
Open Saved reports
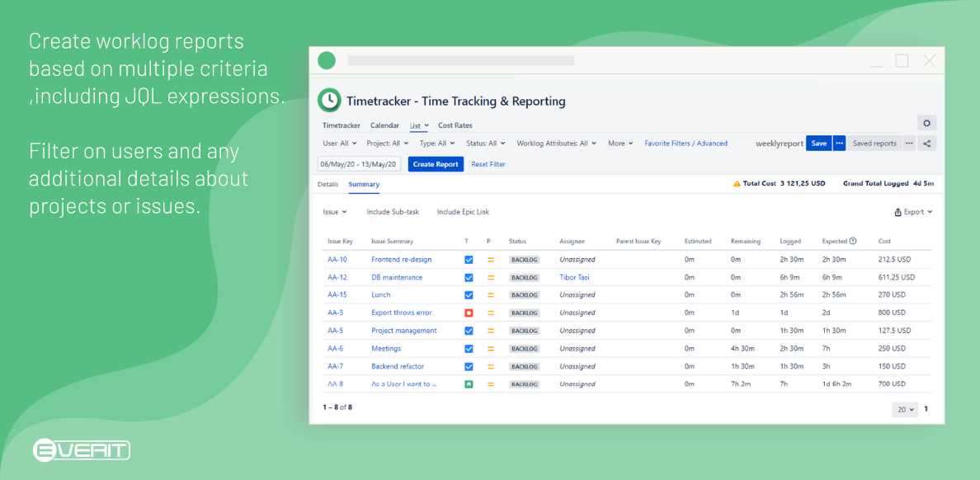click(874, 144)
